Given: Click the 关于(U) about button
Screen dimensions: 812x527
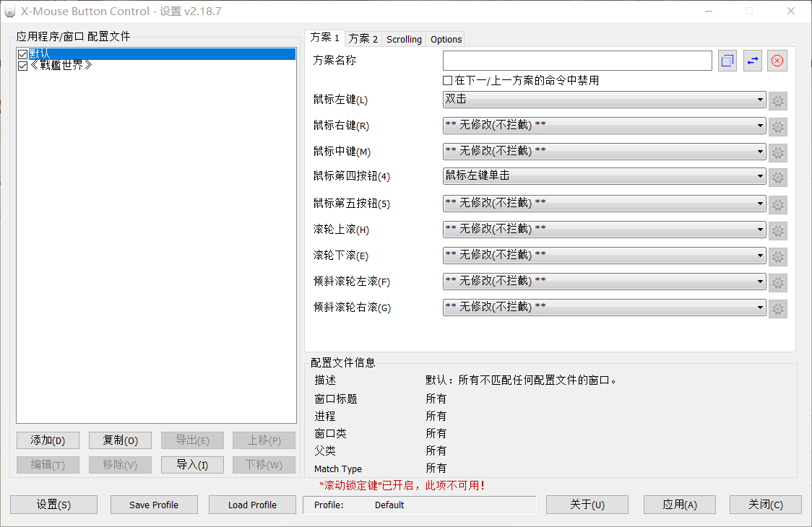Looking at the screenshot, I should 587,505.
